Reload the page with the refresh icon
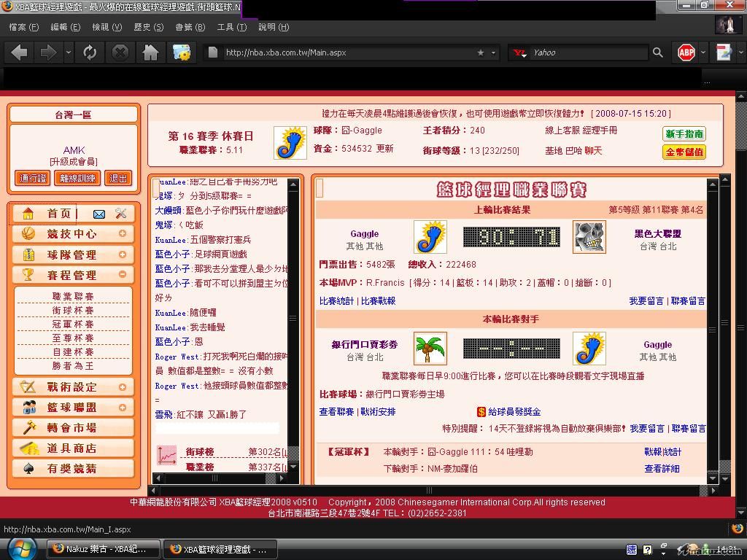This screenshot has height=560, width=747. point(90,52)
